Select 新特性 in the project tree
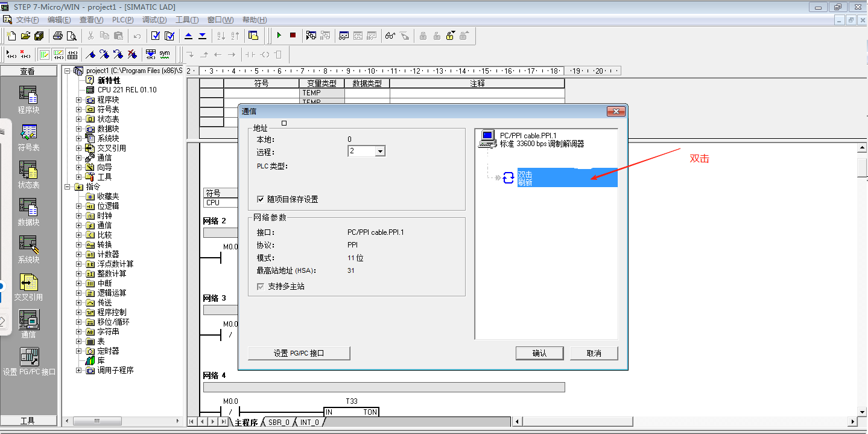Screen dimensions: 868x434 click(x=109, y=80)
